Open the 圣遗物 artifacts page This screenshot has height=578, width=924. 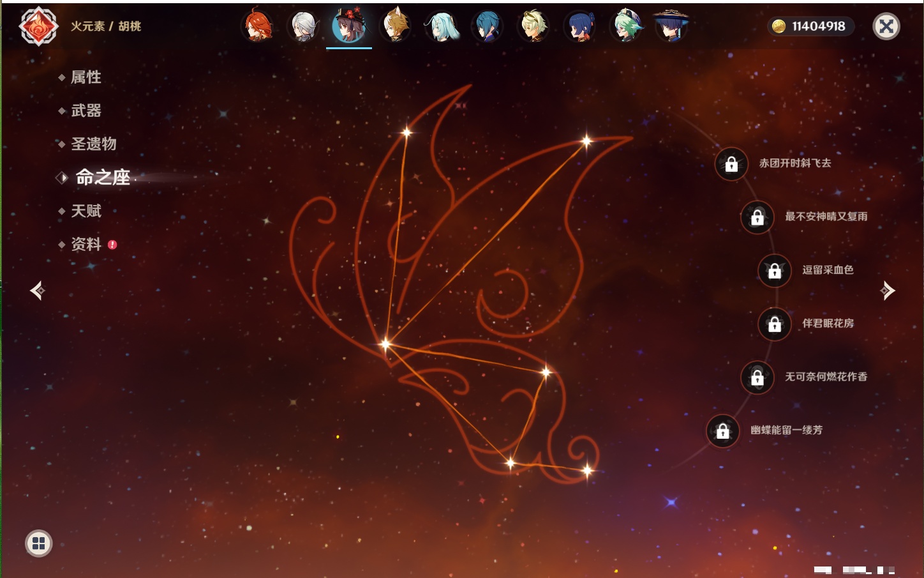94,144
